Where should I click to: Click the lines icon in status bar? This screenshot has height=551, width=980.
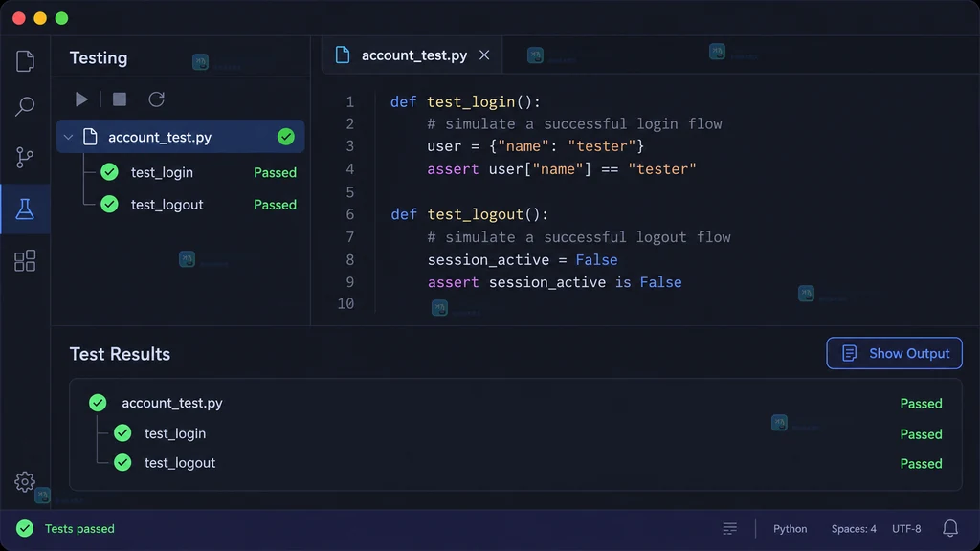point(729,528)
